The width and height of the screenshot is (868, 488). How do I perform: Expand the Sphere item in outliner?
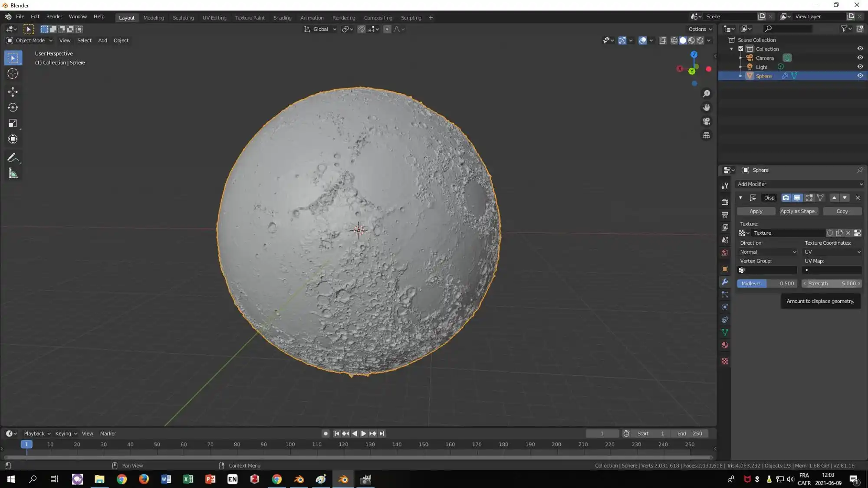(740, 76)
